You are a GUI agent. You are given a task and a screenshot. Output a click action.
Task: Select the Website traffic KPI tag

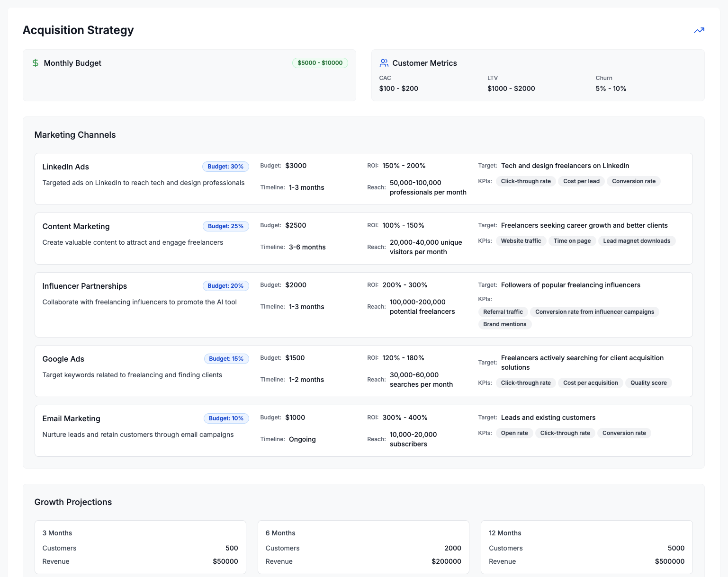[x=521, y=241]
